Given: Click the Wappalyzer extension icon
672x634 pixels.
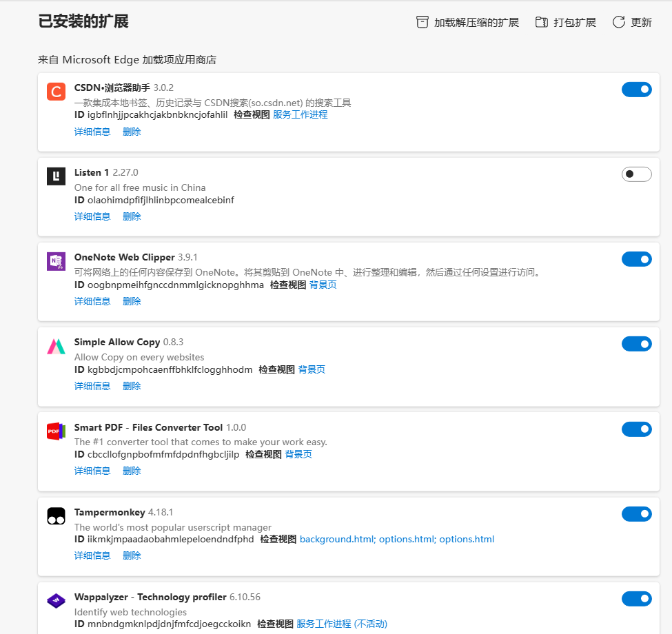Looking at the screenshot, I should point(56,601).
